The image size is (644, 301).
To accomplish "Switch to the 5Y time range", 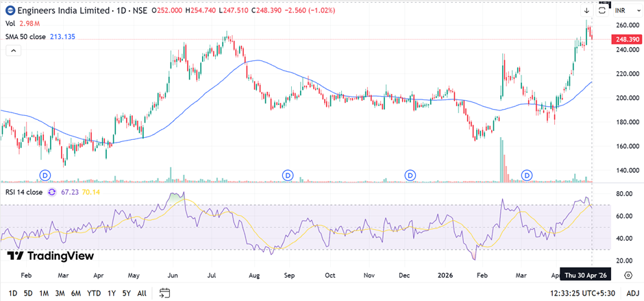I will pyautogui.click(x=127, y=293).
